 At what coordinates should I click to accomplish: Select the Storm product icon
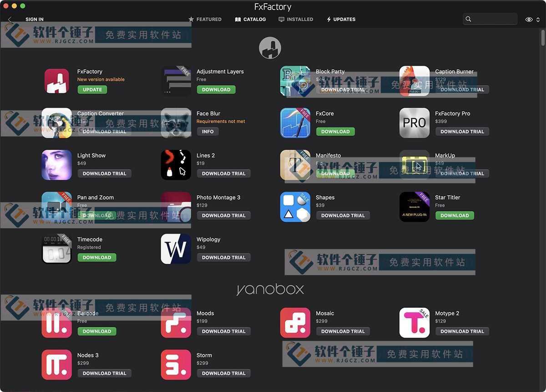click(x=176, y=364)
